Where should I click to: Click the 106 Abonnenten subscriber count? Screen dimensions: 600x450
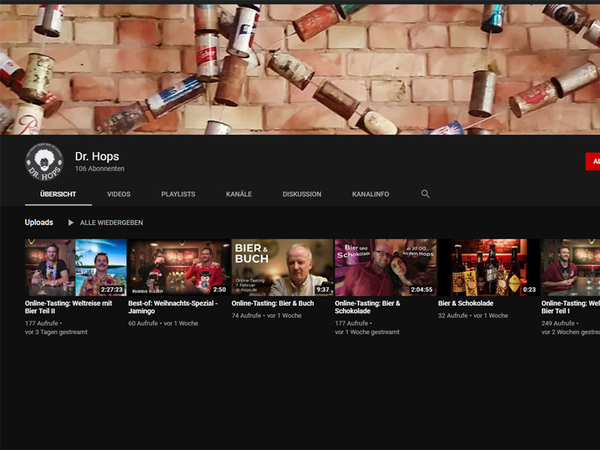click(99, 168)
